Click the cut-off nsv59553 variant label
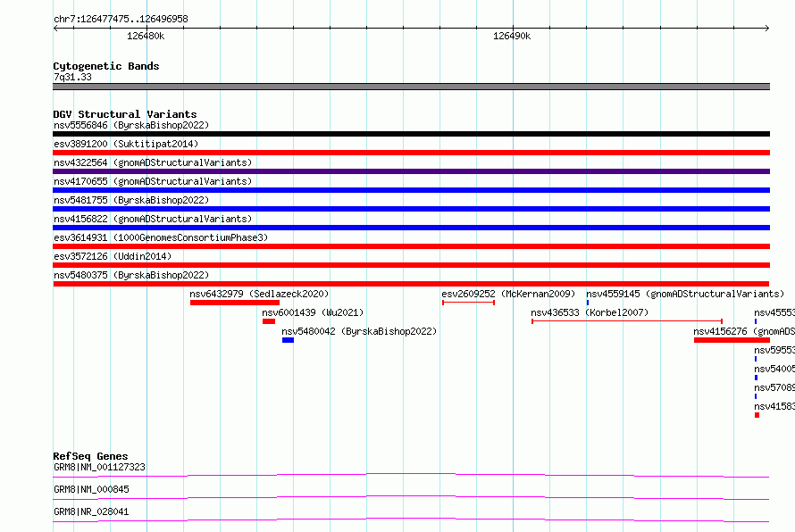The height and width of the screenshot is (532, 795). click(774, 350)
